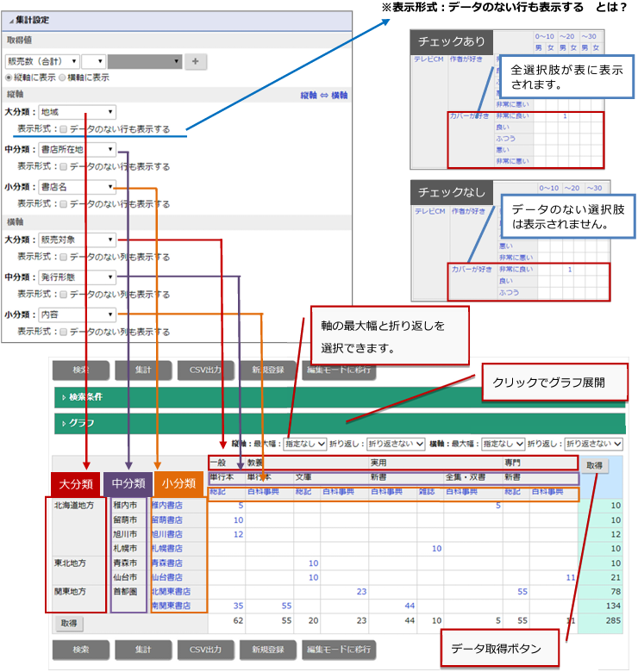
Task: Open the horizontal 大分類 販売対象 dropdown
Action: click(78, 240)
